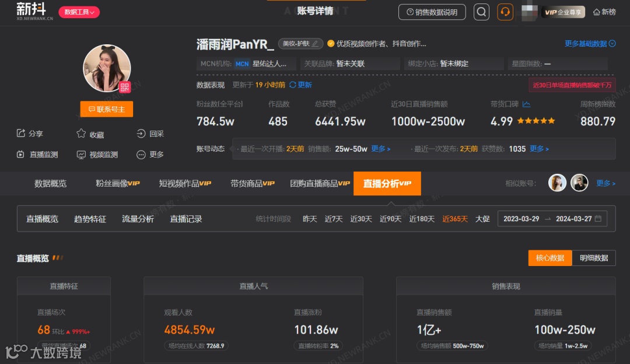Image resolution: width=630 pixels, height=364 pixels.
Task: Click the MCN 星佑达人 agency field
Action: point(246,64)
